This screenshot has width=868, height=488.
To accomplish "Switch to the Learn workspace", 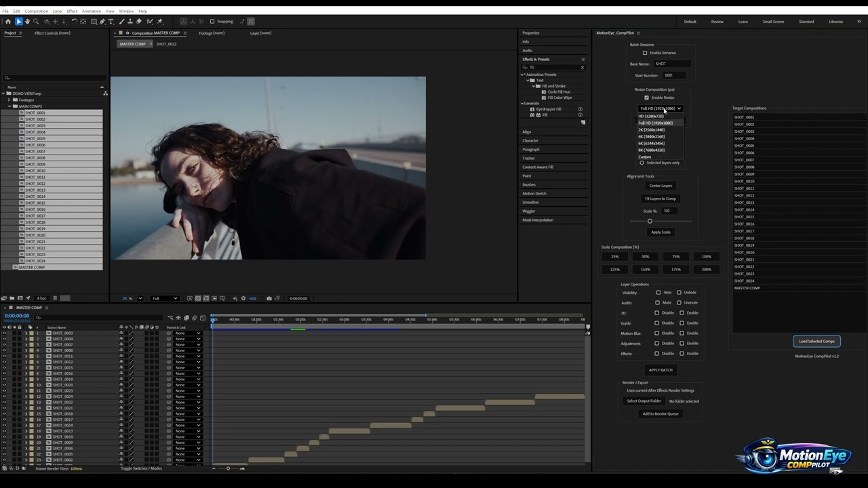I will coord(743,22).
